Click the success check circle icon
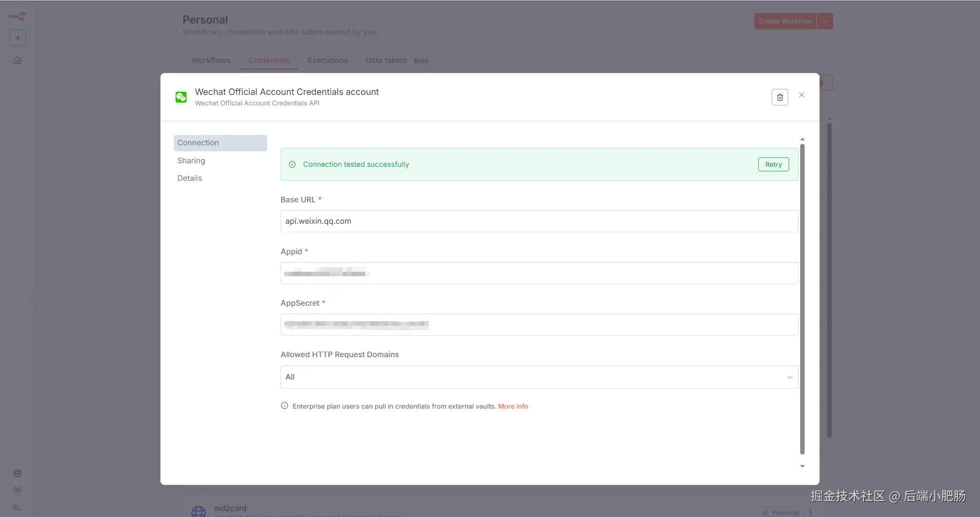This screenshot has width=980, height=517. click(292, 164)
